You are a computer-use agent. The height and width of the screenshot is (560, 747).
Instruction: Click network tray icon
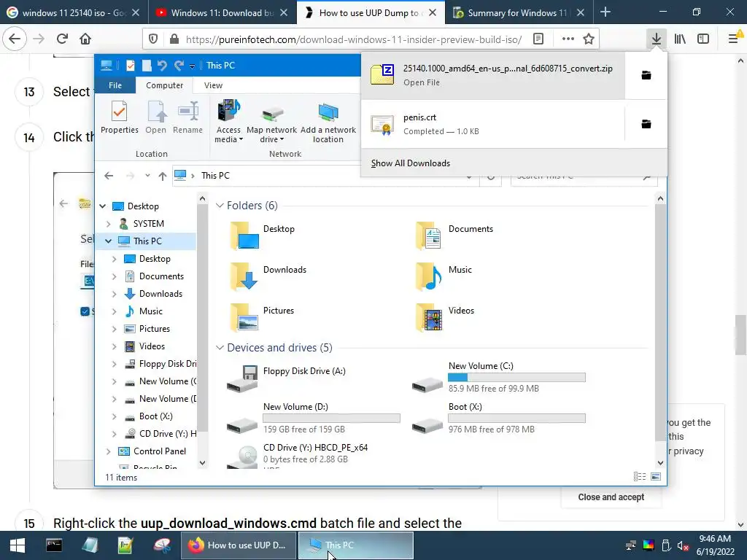pos(631,545)
